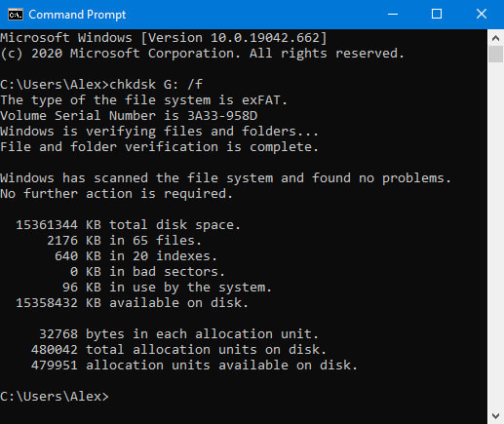Click the '15361344 KB total disk space' line
Image resolution: width=504 pixels, height=424 pixels.
pos(128,225)
